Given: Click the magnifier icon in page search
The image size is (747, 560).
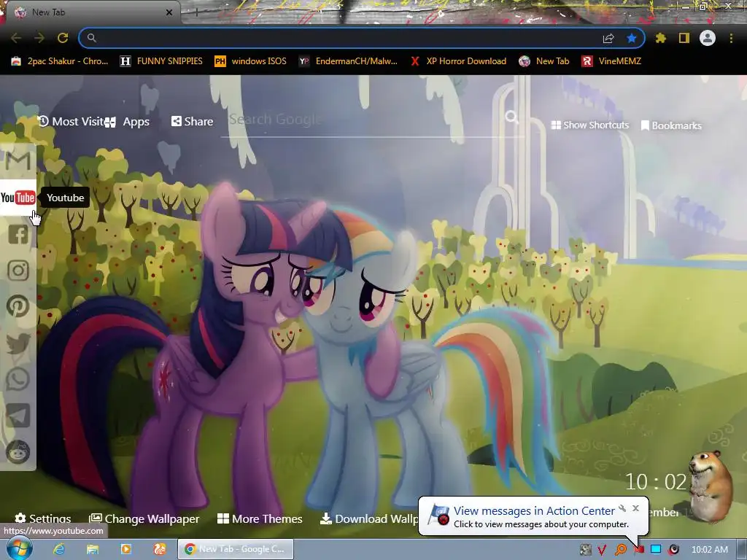Looking at the screenshot, I should point(511,117).
